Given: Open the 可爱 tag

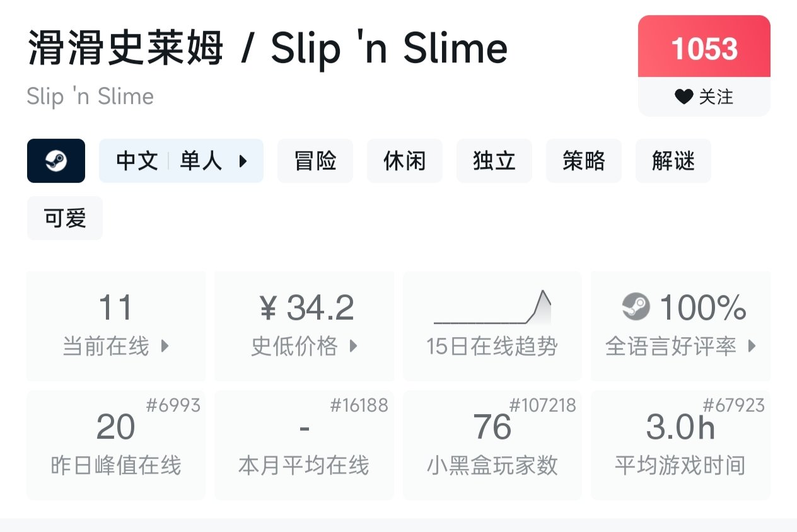Looking at the screenshot, I should (65, 218).
